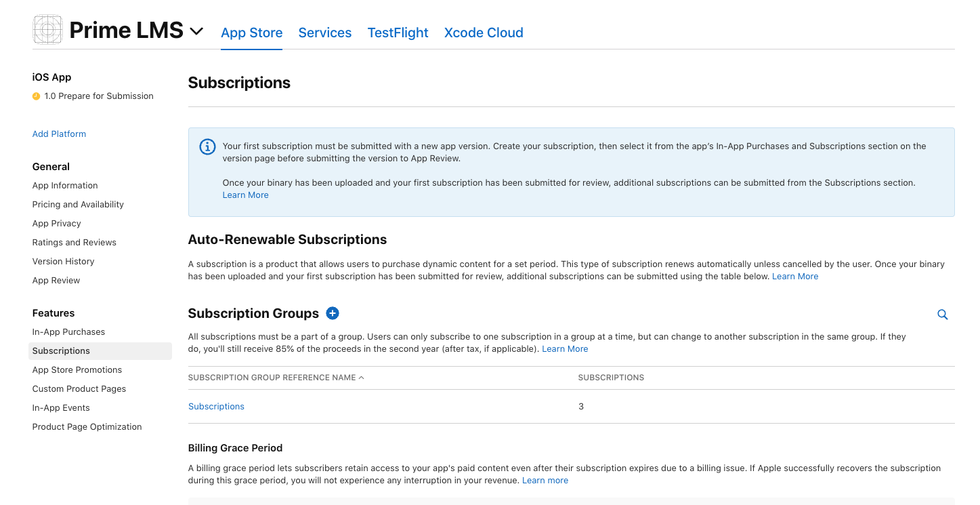This screenshot has width=980, height=505.
Task: Select In-App Purchases in the sidebar
Action: [68, 332]
